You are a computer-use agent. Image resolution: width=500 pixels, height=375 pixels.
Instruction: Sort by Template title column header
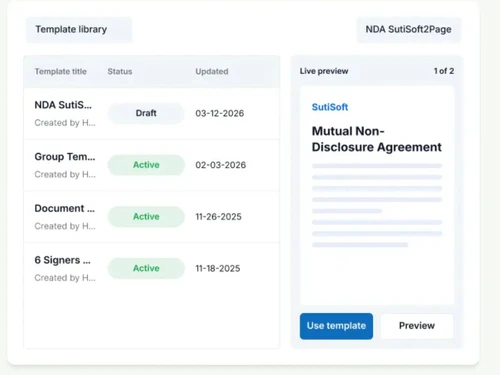(61, 71)
